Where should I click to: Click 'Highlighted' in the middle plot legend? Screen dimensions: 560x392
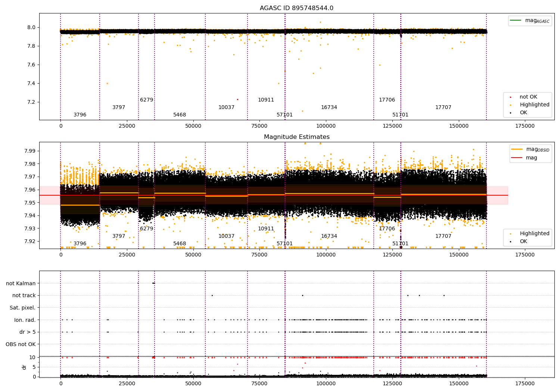click(x=530, y=234)
